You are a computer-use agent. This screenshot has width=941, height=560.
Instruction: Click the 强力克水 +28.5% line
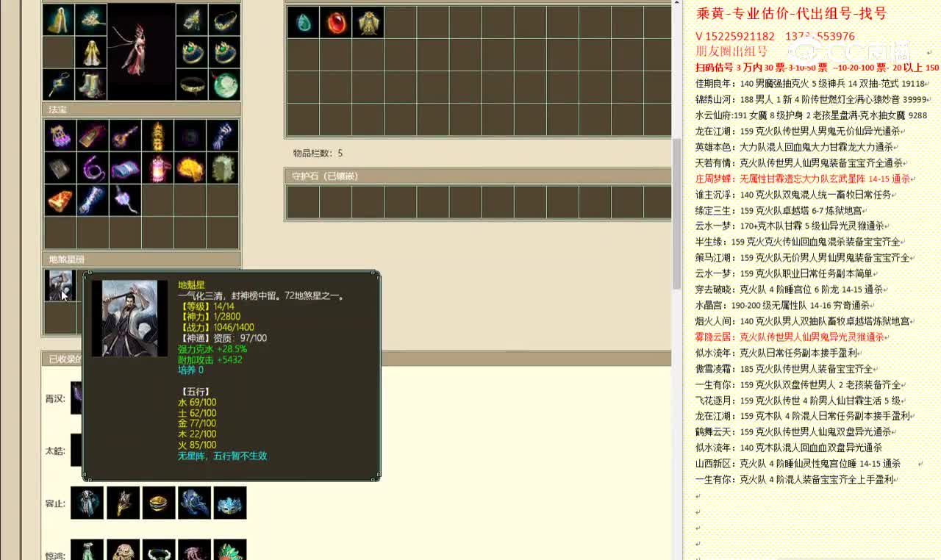pos(212,349)
